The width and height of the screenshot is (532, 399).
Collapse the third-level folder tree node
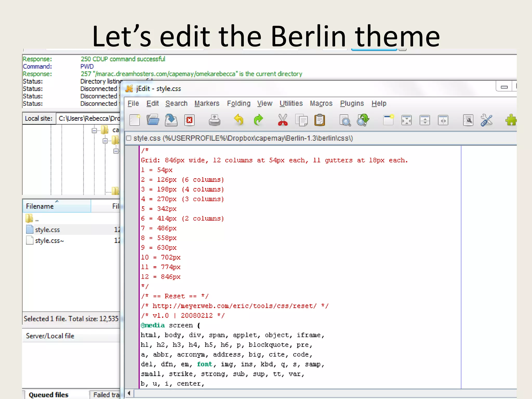click(116, 151)
